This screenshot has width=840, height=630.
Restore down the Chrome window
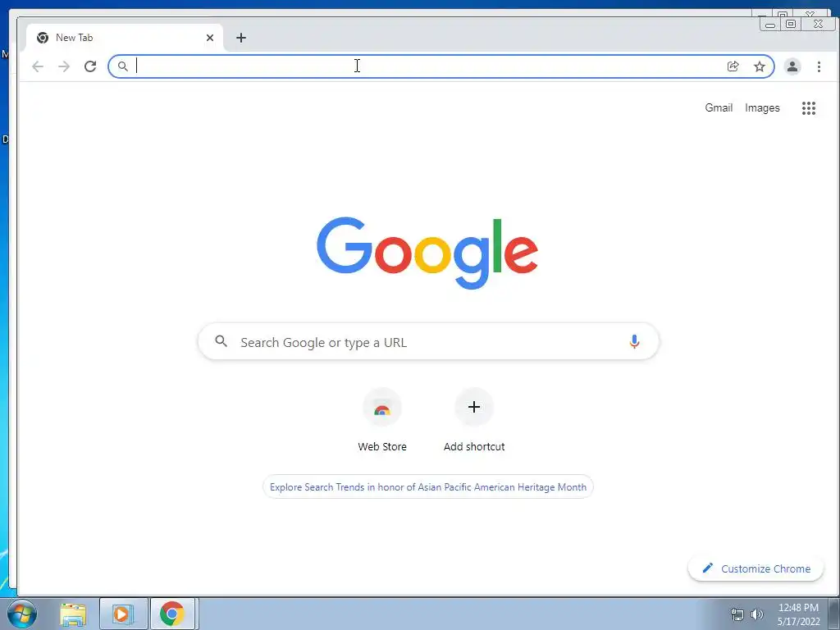pos(790,24)
